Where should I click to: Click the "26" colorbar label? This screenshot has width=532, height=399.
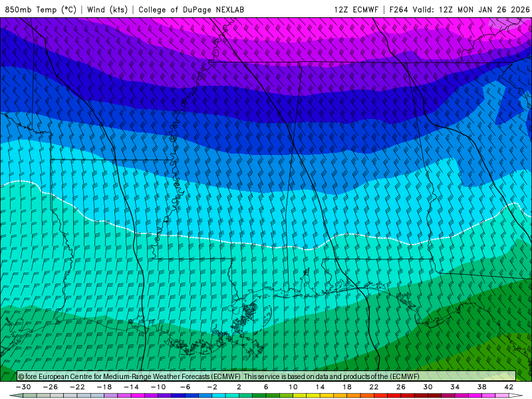coord(401,387)
